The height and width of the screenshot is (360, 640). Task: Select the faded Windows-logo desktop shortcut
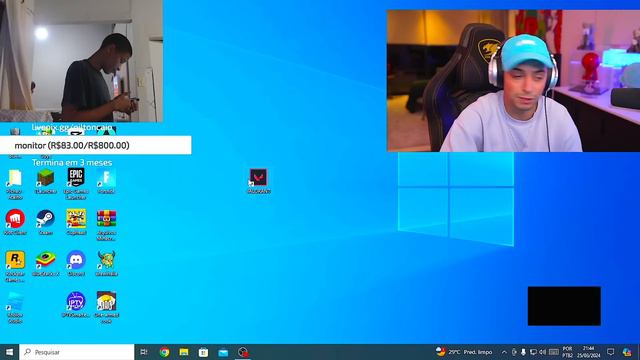[15, 308]
